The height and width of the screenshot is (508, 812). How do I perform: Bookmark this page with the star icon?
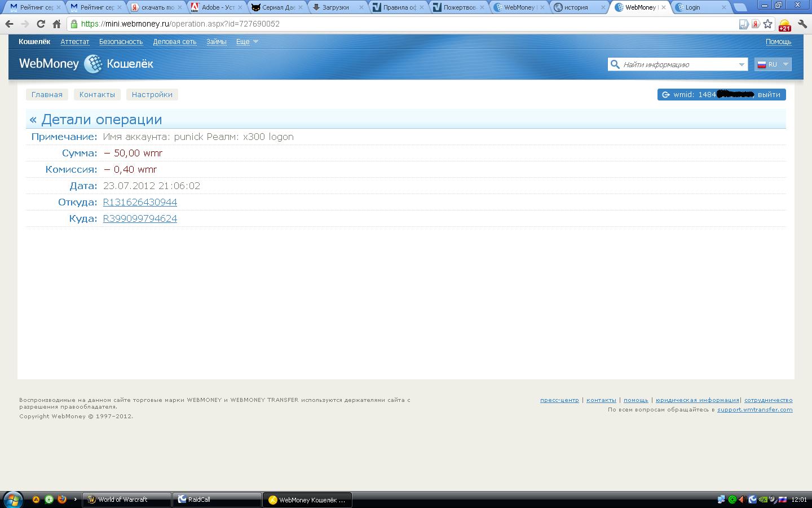tap(767, 24)
